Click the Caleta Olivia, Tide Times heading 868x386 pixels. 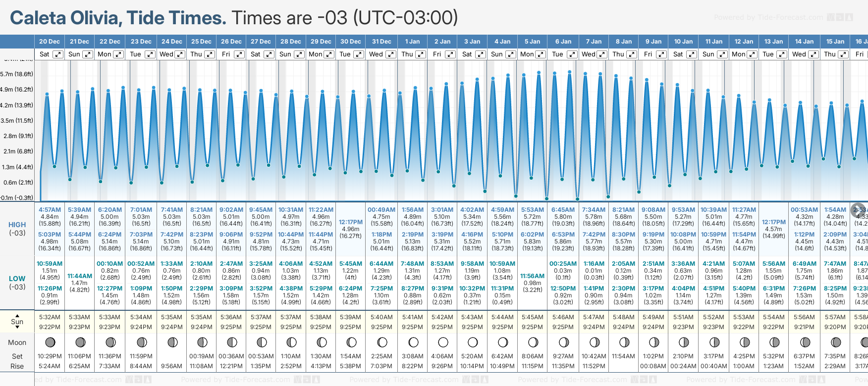coord(118,18)
